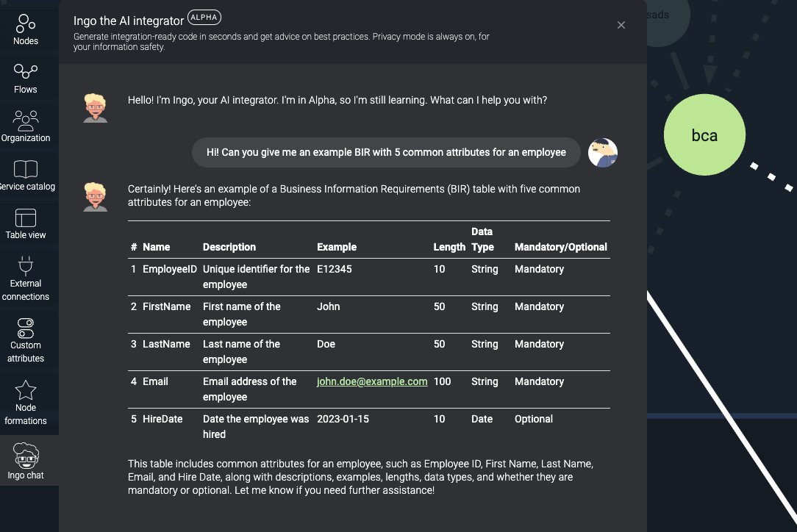Click Ingo's avatar beside the greeting message
The width and height of the screenshot is (797, 532).
coord(96,107)
